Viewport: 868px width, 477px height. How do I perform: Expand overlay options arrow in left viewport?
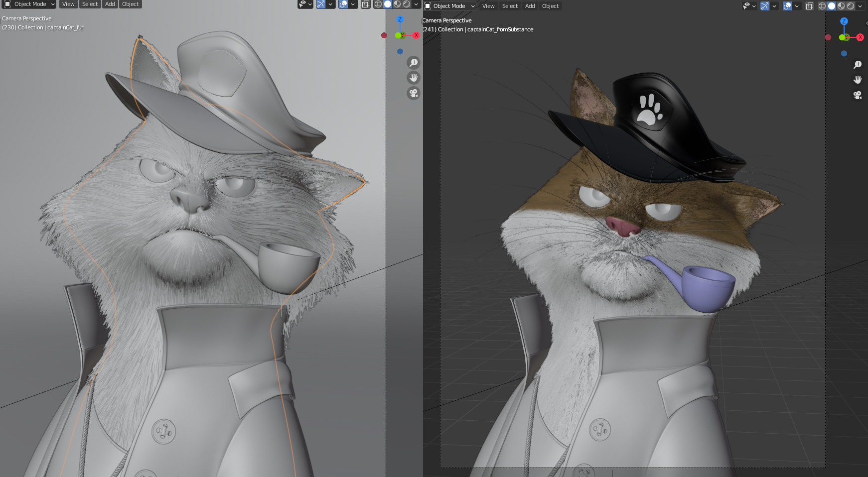tap(353, 4)
